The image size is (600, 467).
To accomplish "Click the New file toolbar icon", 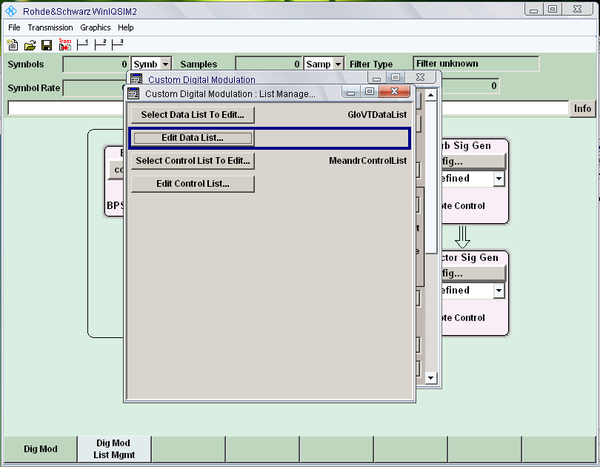I will 13,45.
